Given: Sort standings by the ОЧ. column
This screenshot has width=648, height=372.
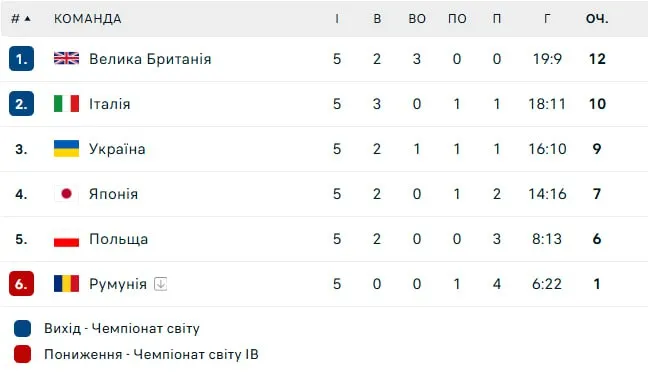Looking at the screenshot, I should click(x=597, y=19).
